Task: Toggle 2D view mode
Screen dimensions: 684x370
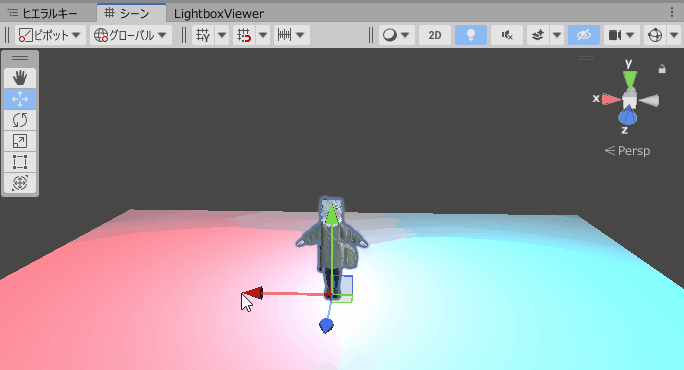Action: 434,35
